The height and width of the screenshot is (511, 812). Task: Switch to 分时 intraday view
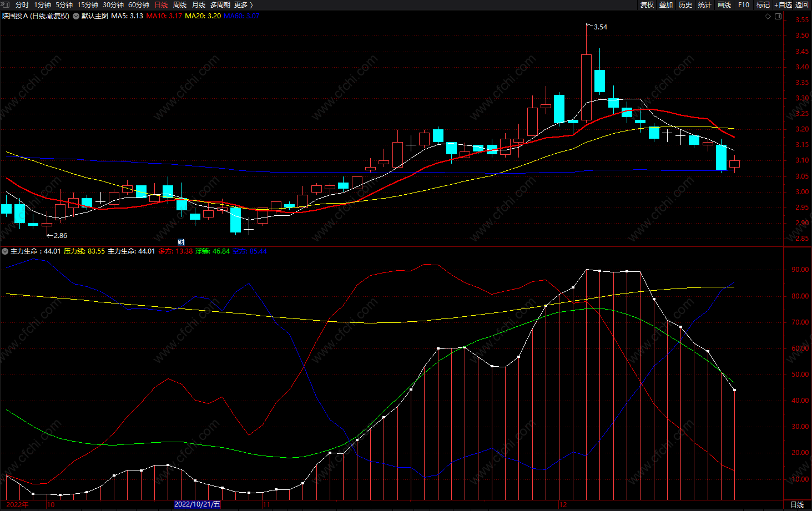pyautogui.click(x=22, y=4)
